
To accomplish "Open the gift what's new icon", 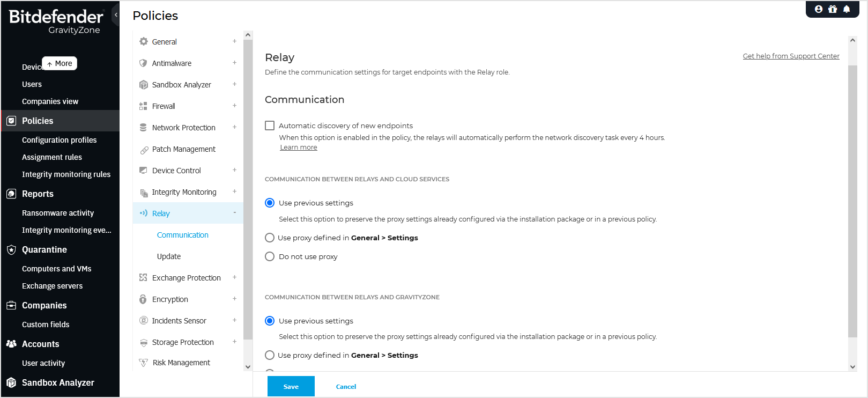I will pos(833,9).
